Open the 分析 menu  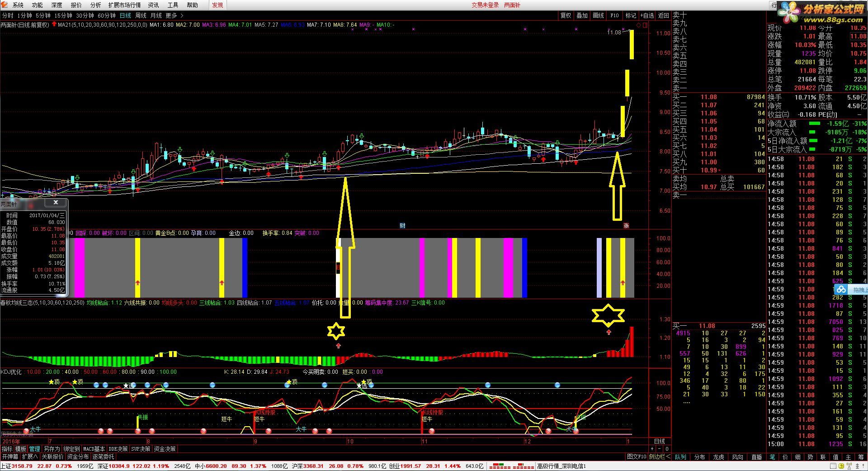95,5
